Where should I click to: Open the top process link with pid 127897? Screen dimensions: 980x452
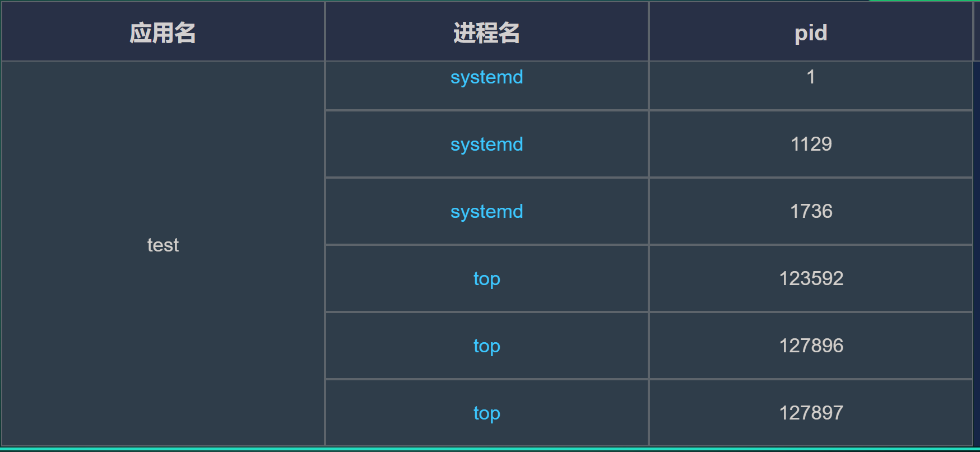point(486,413)
